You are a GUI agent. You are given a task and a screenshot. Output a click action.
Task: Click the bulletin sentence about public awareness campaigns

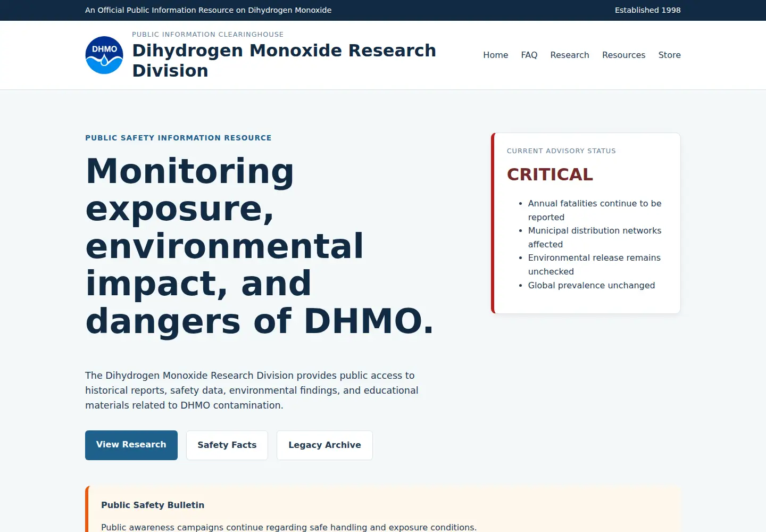289,527
